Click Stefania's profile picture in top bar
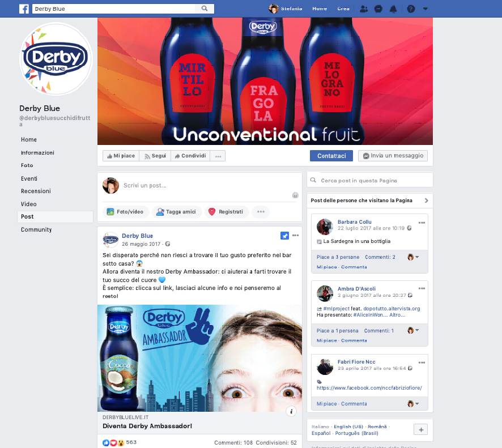The width and height of the screenshot is (502, 448). click(x=274, y=8)
